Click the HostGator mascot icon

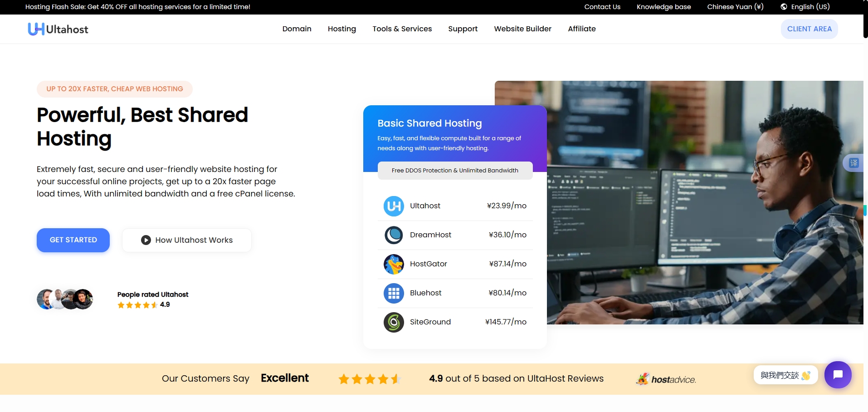[x=394, y=264]
